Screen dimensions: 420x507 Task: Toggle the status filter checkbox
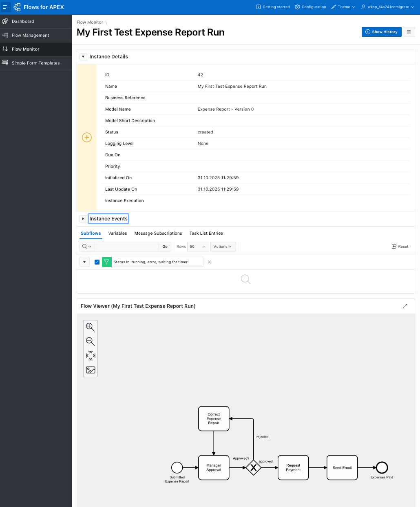coord(97,262)
